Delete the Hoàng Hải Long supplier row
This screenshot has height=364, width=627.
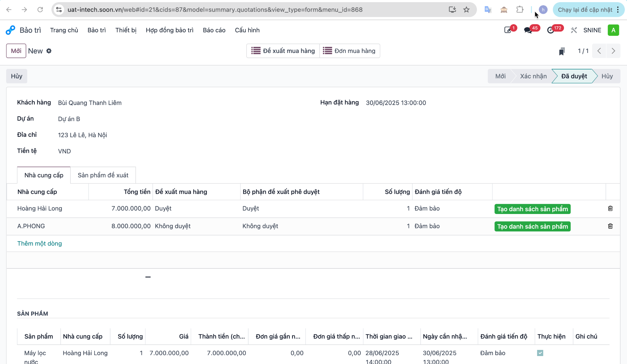610,208
